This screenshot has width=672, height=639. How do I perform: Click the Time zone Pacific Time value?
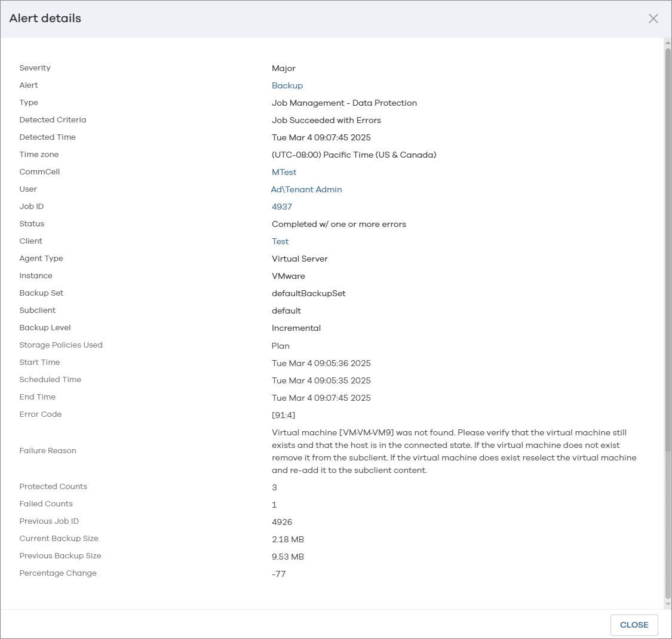(x=354, y=155)
